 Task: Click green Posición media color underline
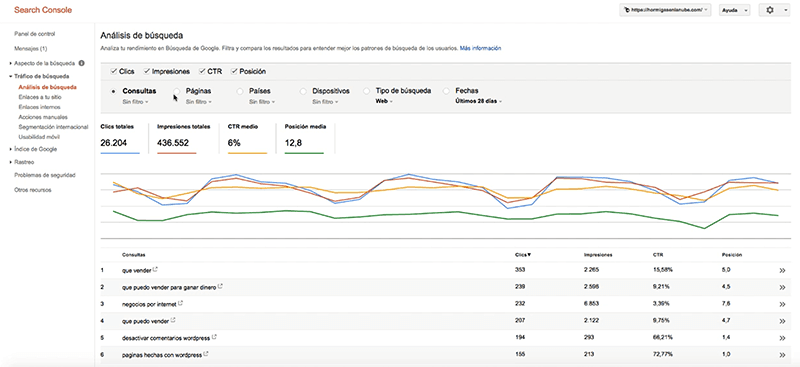(304, 153)
